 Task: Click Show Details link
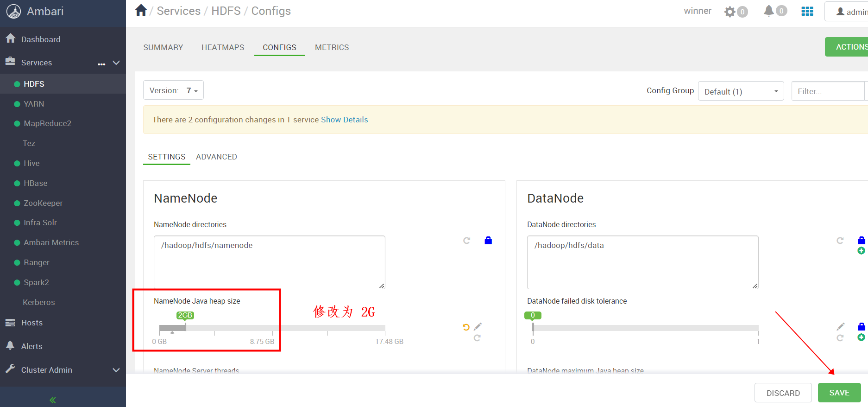click(344, 120)
